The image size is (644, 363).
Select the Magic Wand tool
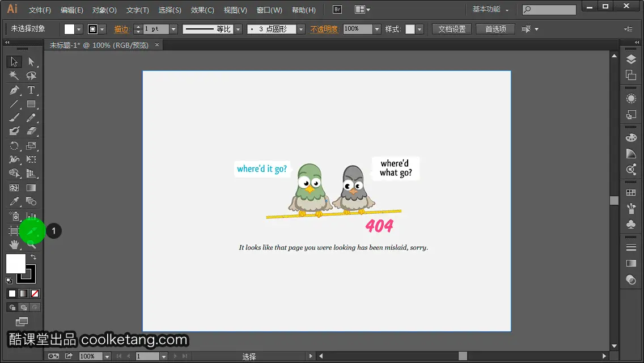click(14, 75)
